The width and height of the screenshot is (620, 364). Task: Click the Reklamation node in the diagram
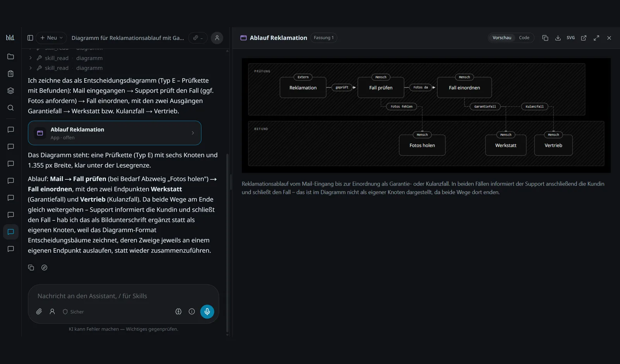pyautogui.click(x=303, y=88)
